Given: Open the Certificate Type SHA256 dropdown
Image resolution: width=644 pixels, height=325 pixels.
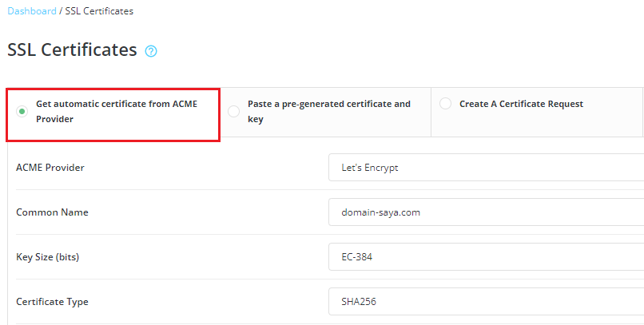Looking at the screenshot, I should [487, 302].
